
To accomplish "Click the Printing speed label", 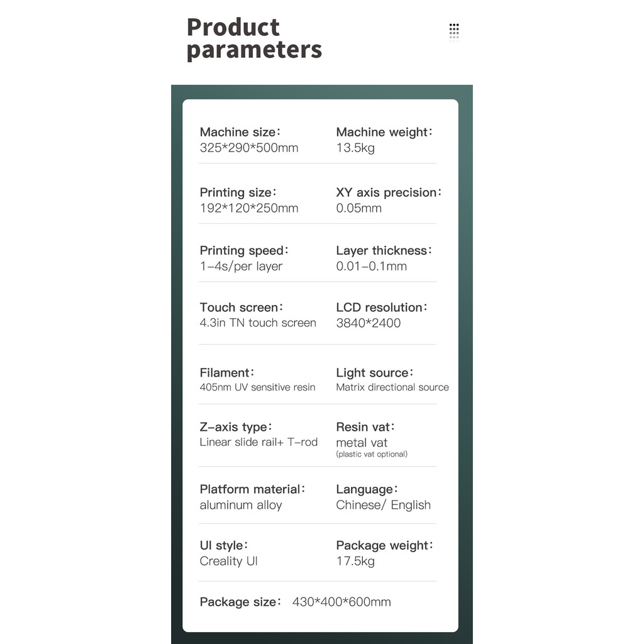I will click(244, 250).
